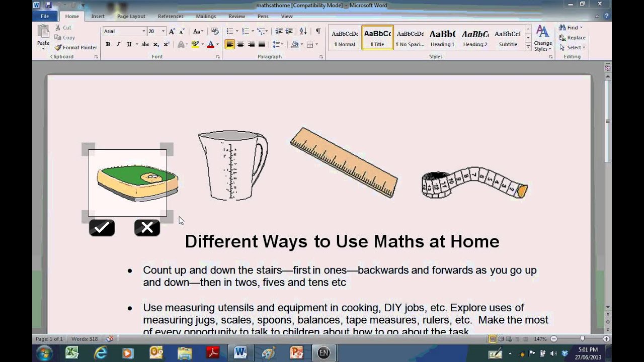
Task: Save the document from Quick Access Toolbar
Action: (x=48, y=5)
